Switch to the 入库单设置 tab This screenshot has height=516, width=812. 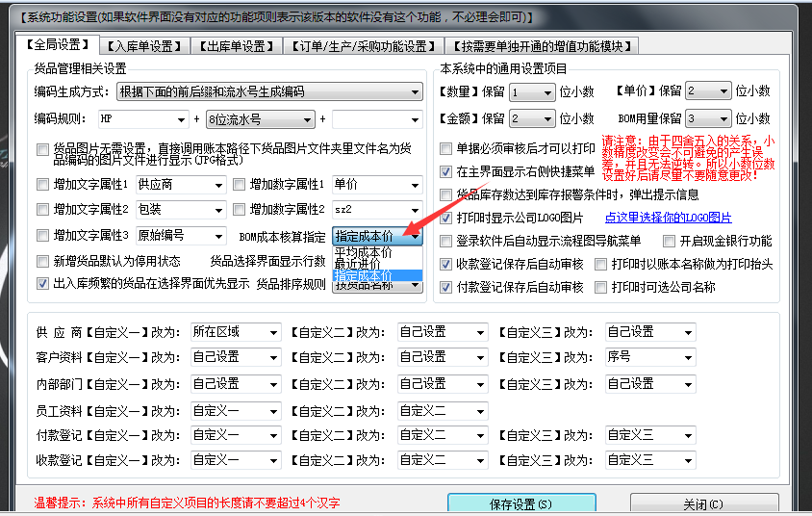pyautogui.click(x=142, y=46)
